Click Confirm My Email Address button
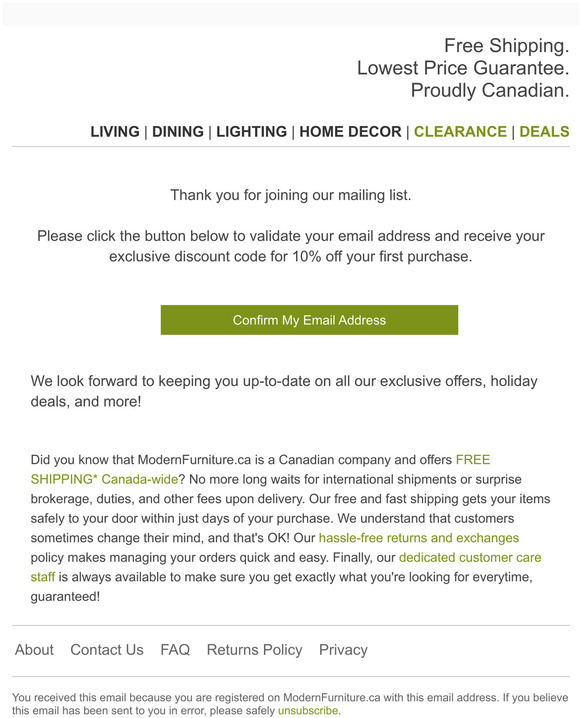 [309, 320]
